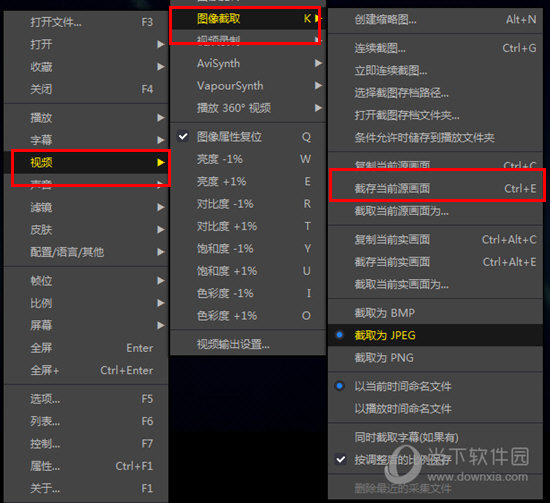Open the 屏幕 submenu
550x503 pixels.
click(86, 326)
